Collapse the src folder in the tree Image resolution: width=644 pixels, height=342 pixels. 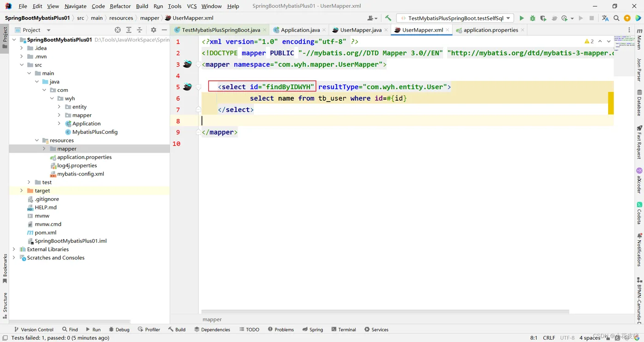pyautogui.click(x=22, y=65)
